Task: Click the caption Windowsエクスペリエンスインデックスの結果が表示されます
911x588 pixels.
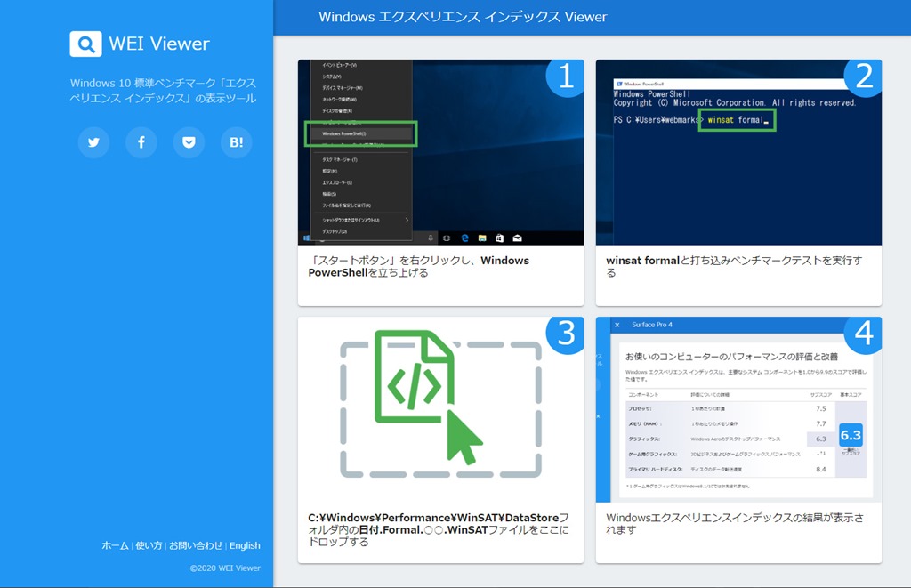Action: point(734,524)
